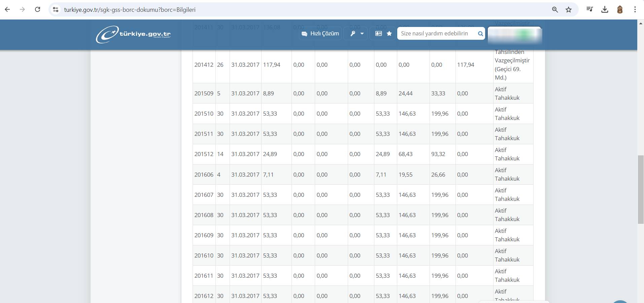Go back to the previous page
644x303 pixels.
7,9
